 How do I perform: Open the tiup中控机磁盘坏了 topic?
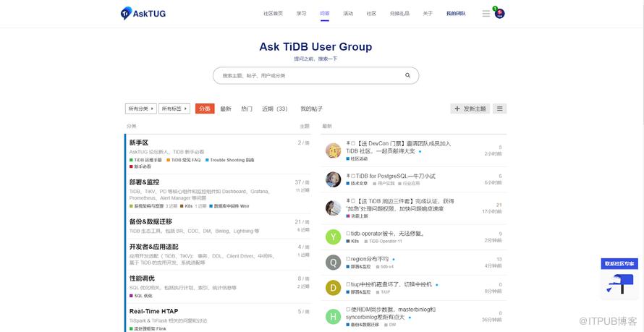[391, 284]
